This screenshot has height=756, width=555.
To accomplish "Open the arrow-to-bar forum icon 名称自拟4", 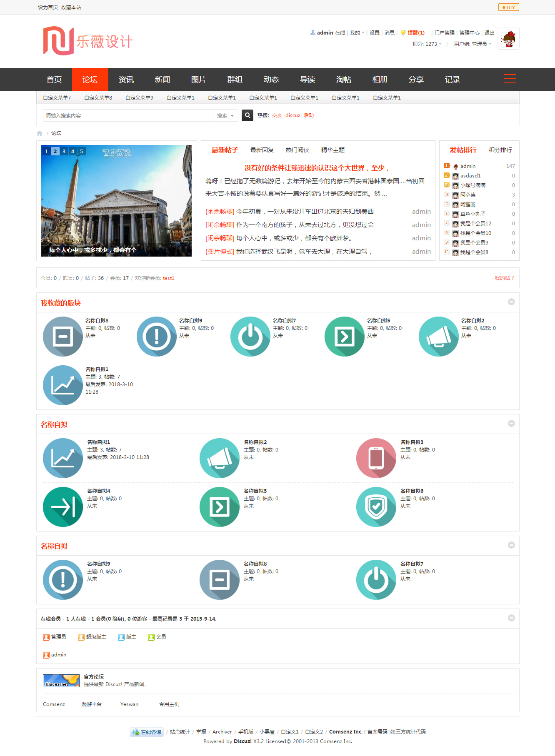I will (63, 506).
